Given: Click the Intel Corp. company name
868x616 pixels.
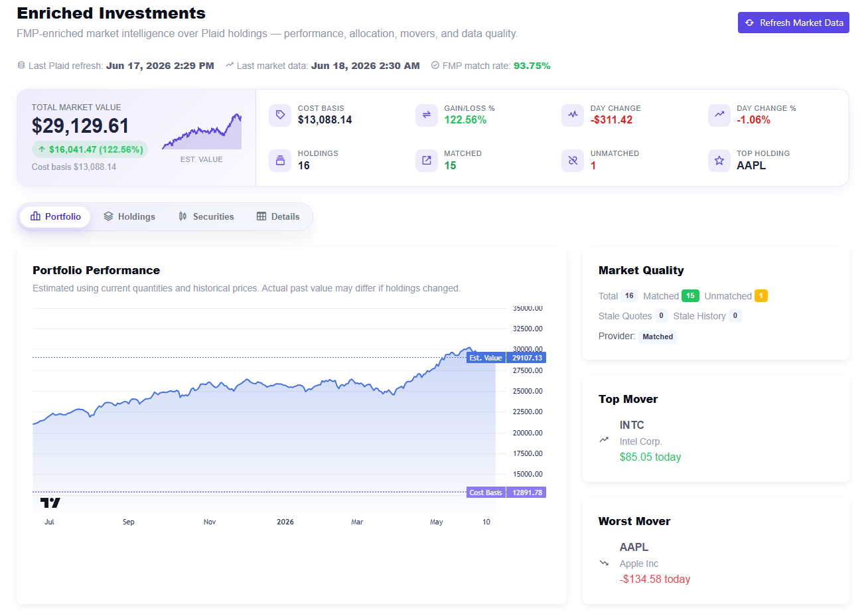Looking at the screenshot, I should point(641,441).
